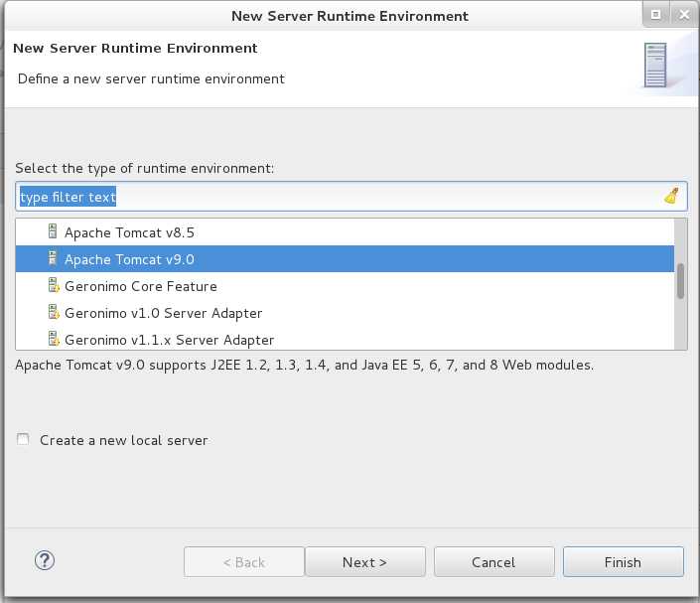
Task: Select Apache Tomcat v8.5 in the list
Action: (345, 232)
